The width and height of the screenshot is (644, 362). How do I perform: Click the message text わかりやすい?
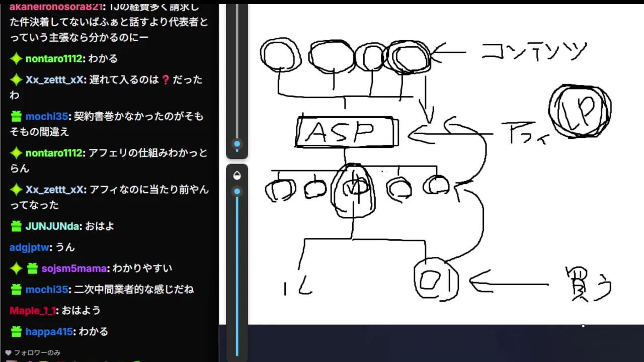point(142,268)
